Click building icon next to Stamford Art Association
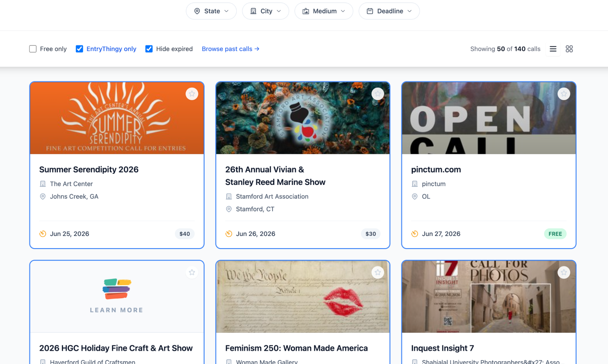This screenshot has height=364, width=608. pyautogui.click(x=229, y=196)
